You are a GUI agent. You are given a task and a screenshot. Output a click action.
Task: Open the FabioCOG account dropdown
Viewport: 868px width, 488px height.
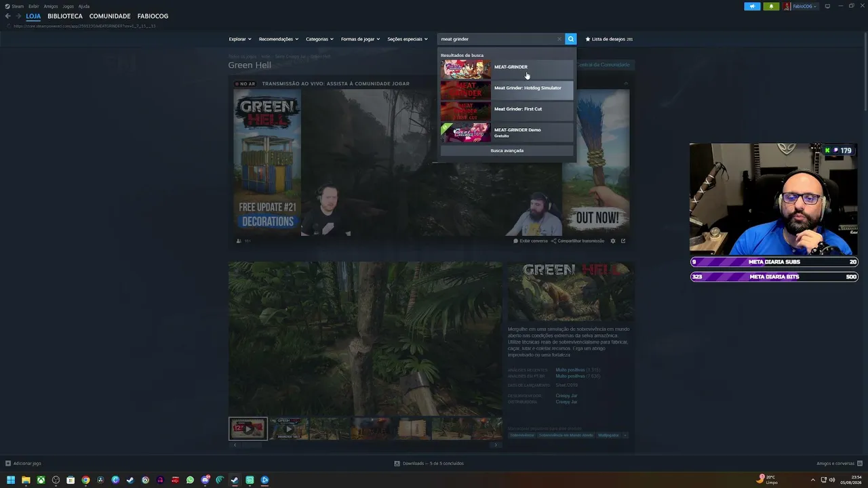805,6
